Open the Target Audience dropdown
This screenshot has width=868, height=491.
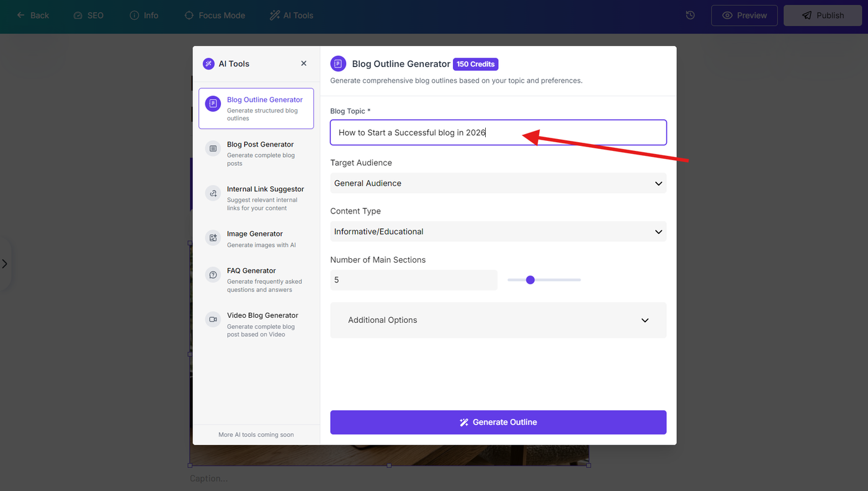tap(498, 183)
